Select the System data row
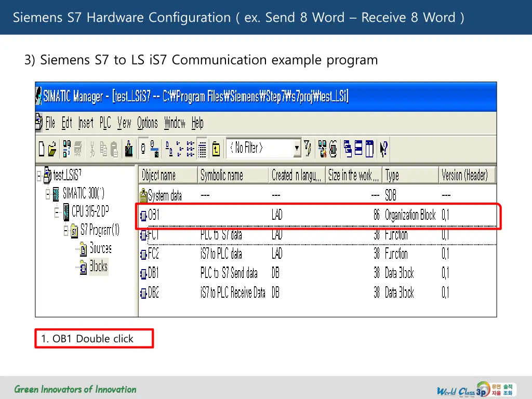The height and width of the screenshot is (399, 532). (317, 195)
